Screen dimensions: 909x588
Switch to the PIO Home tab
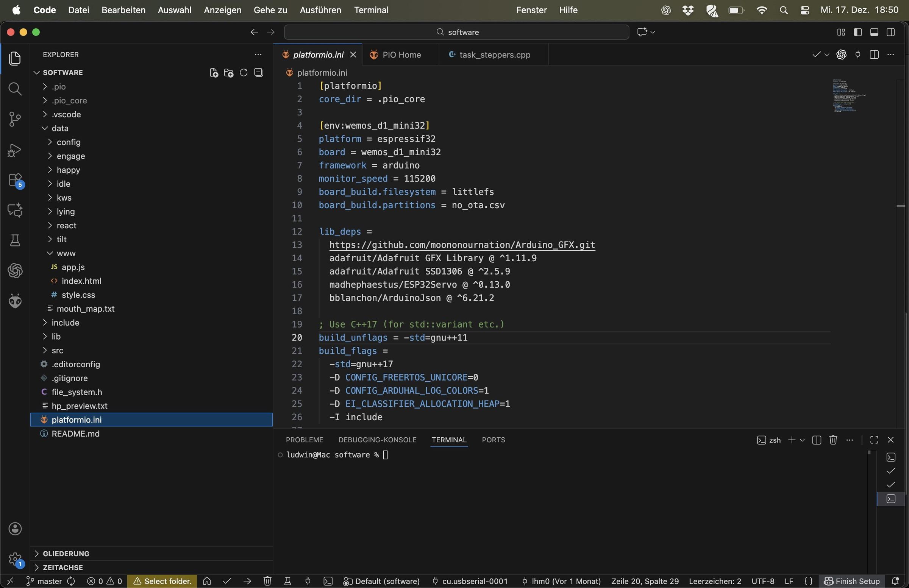(x=400, y=55)
